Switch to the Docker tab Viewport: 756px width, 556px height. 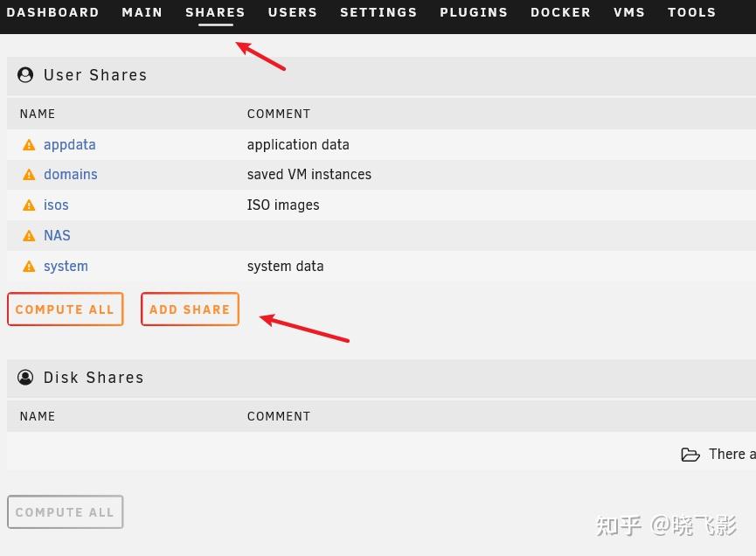point(561,12)
